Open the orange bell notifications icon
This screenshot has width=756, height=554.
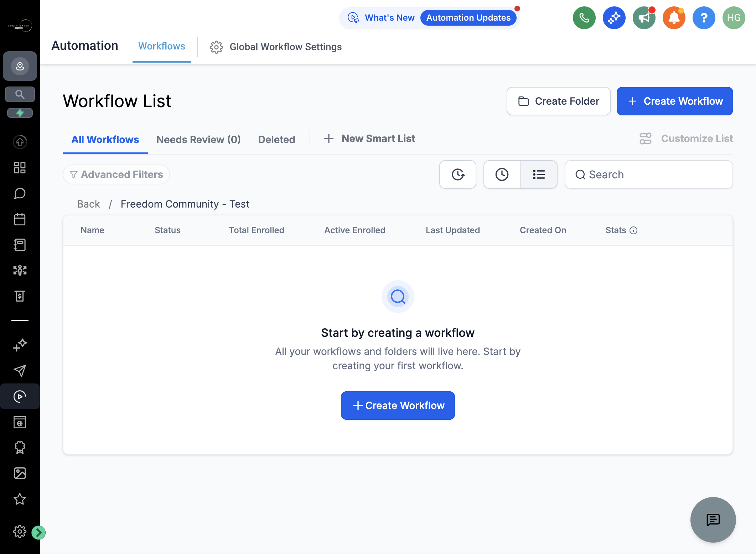tap(674, 18)
